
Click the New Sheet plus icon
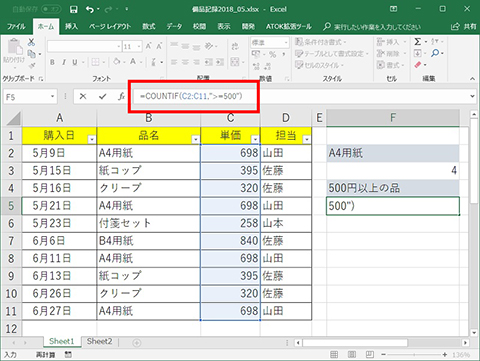[137, 342]
